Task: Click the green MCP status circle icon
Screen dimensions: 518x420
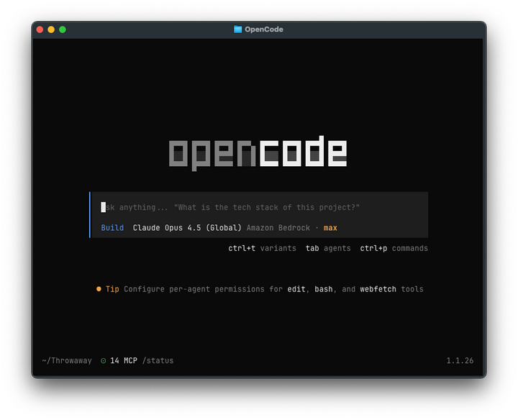Action: 104,361
